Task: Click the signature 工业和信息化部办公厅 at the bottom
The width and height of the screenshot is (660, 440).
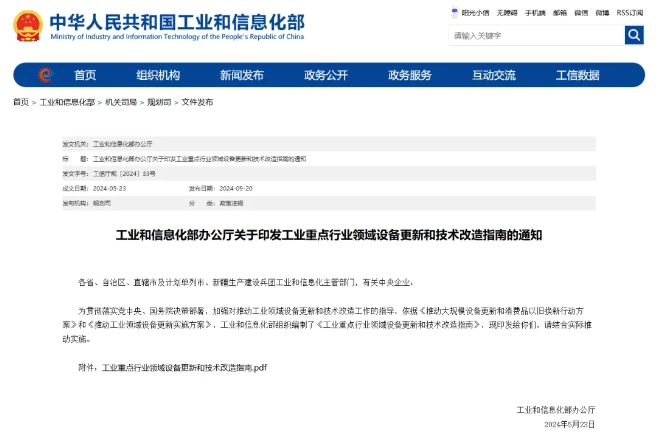Action: click(556, 410)
